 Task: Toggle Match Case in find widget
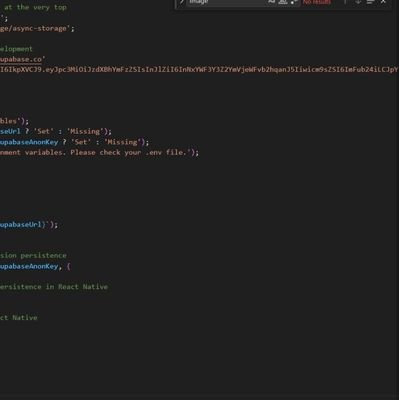point(272,2)
